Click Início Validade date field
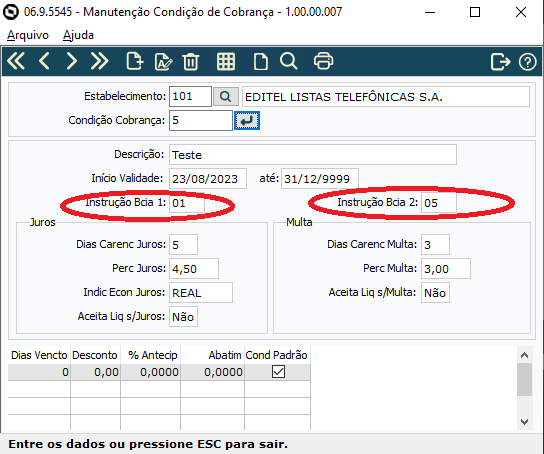 click(x=208, y=179)
